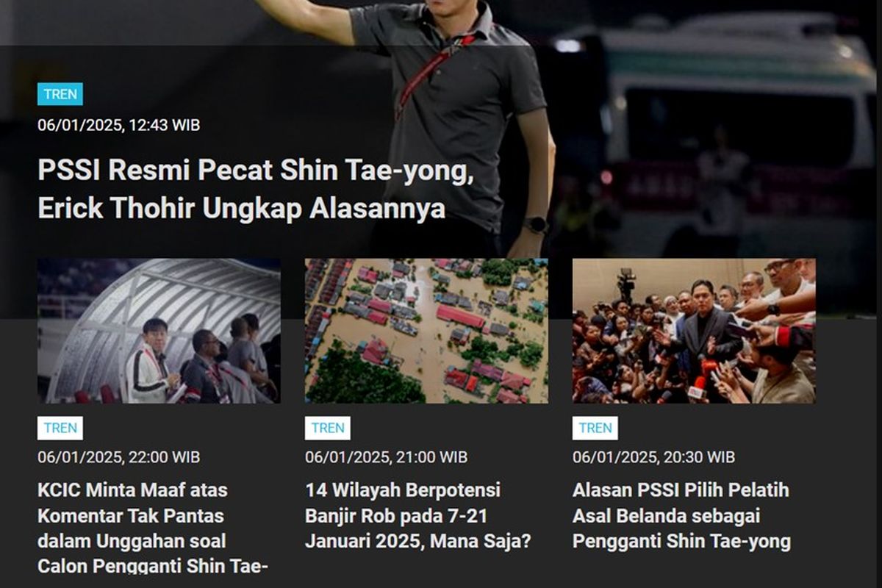Click 'Erick Thohir Ungkap Alasannya' headline line
The image size is (882, 588).
pos(242,209)
